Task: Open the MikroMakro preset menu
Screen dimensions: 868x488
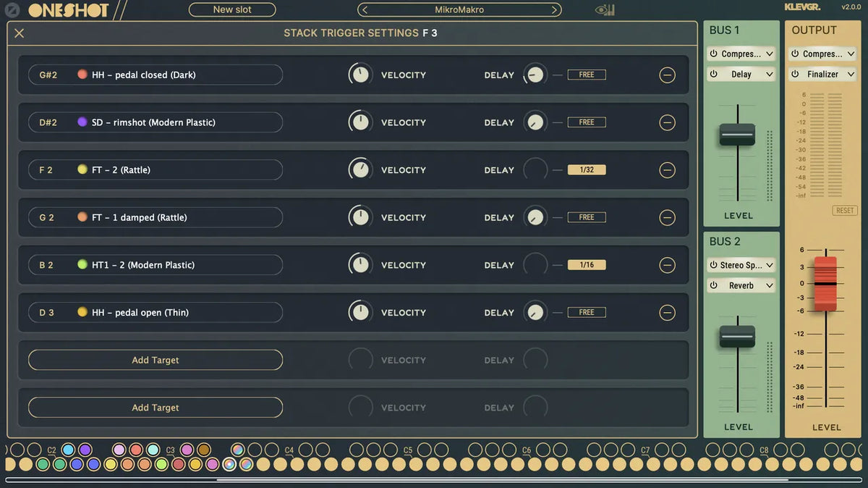Action: pos(459,10)
